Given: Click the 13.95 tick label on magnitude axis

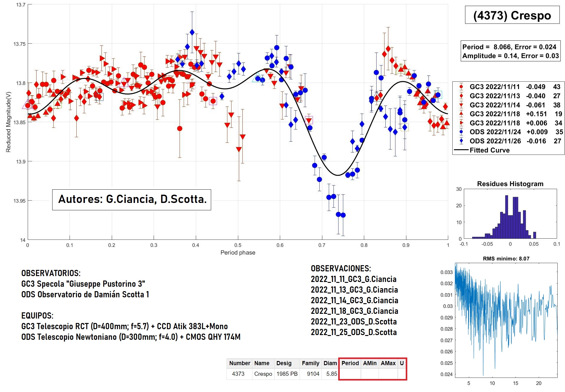Looking at the screenshot, I should pos(19,201).
